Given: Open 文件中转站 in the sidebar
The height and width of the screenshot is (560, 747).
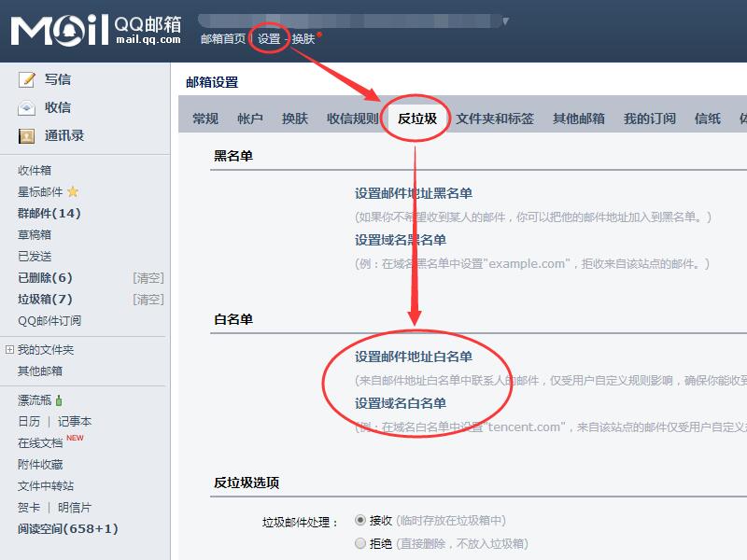Looking at the screenshot, I should [x=46, y=485].
